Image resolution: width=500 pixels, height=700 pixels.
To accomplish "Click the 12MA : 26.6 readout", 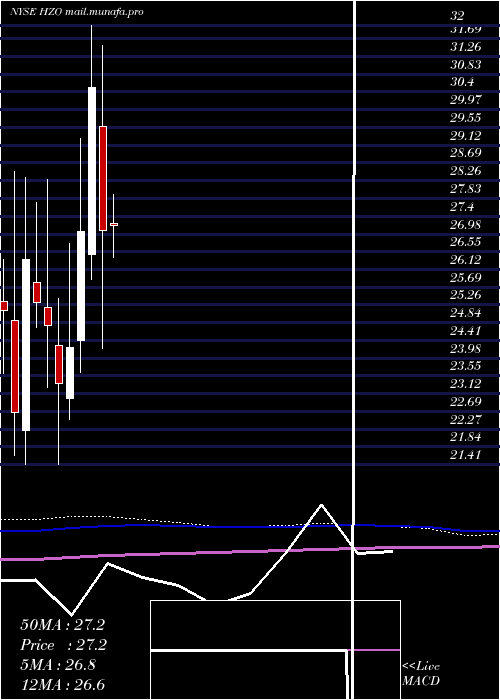I will click(62, 685).
